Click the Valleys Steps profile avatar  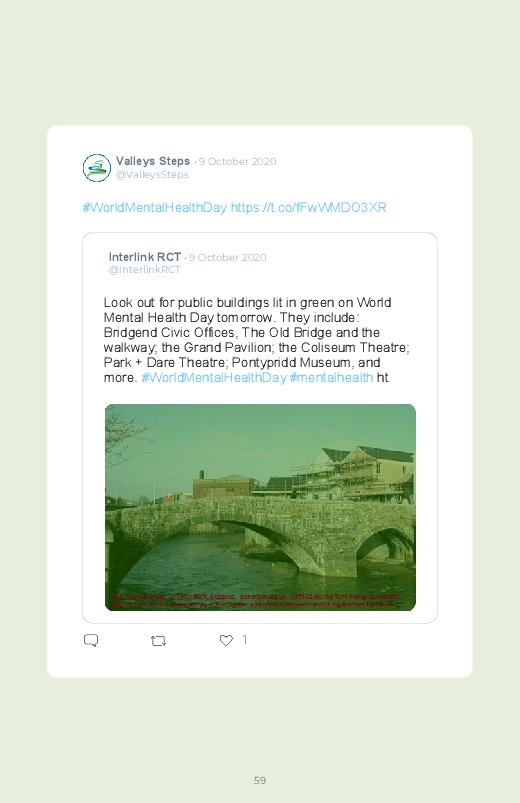pos(97,168)
